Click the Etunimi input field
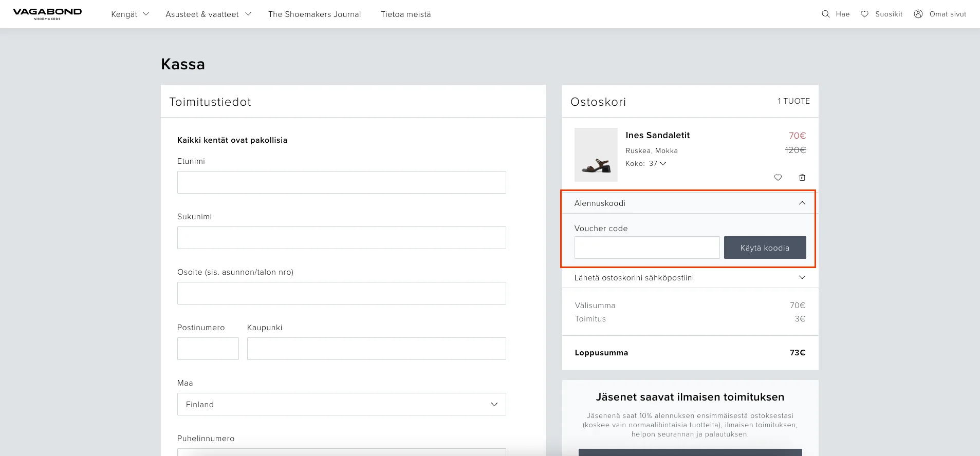Screen dimensions: 980x456 [342, 182]
